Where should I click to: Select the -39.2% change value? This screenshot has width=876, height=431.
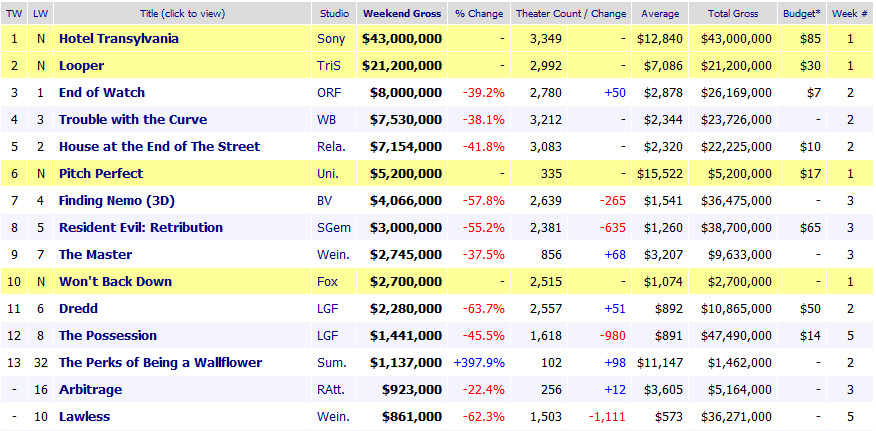pyautogui.click(x=484, y=93)
